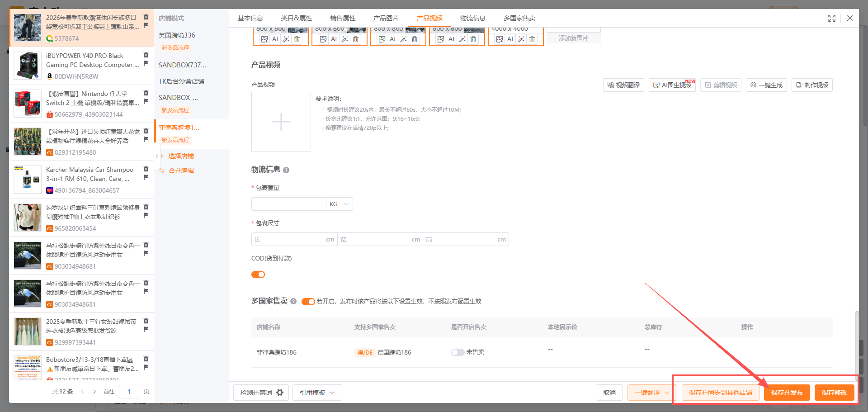Click the 一键生成 button
The height and width of the screenshot is (412, 868).
[x=767, y=85]
